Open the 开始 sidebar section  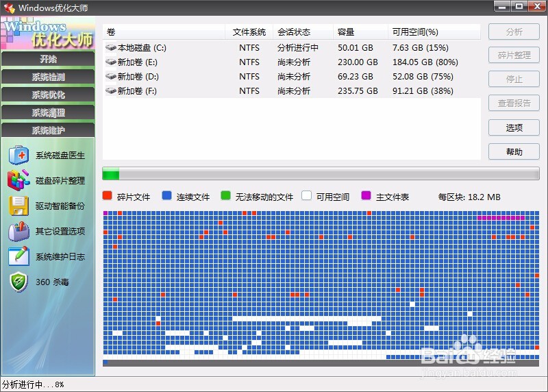48,59
